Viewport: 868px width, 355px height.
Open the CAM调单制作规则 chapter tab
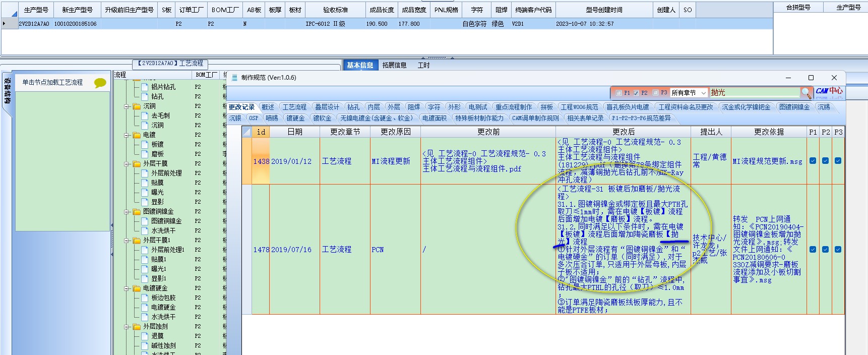(535, 118)
